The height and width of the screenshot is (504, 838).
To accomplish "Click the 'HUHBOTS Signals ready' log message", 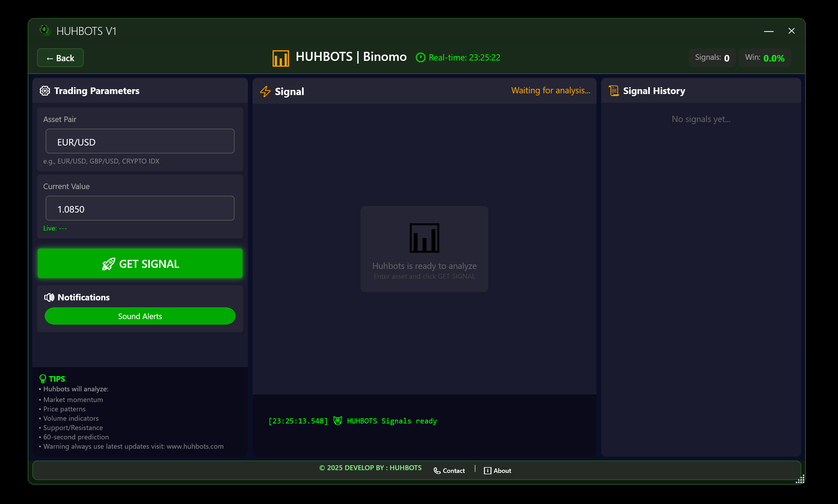I will tap(392, 421).
